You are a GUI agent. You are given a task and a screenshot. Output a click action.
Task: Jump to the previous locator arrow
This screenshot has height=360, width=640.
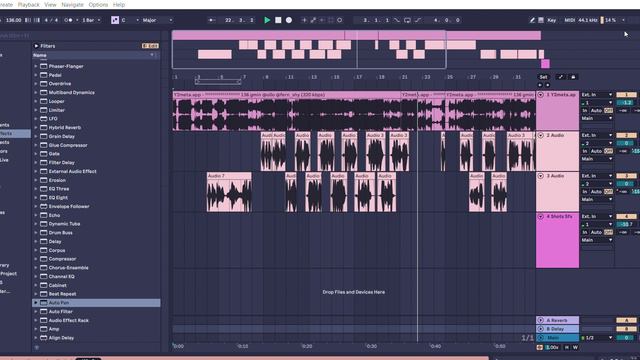click(540, 85)
